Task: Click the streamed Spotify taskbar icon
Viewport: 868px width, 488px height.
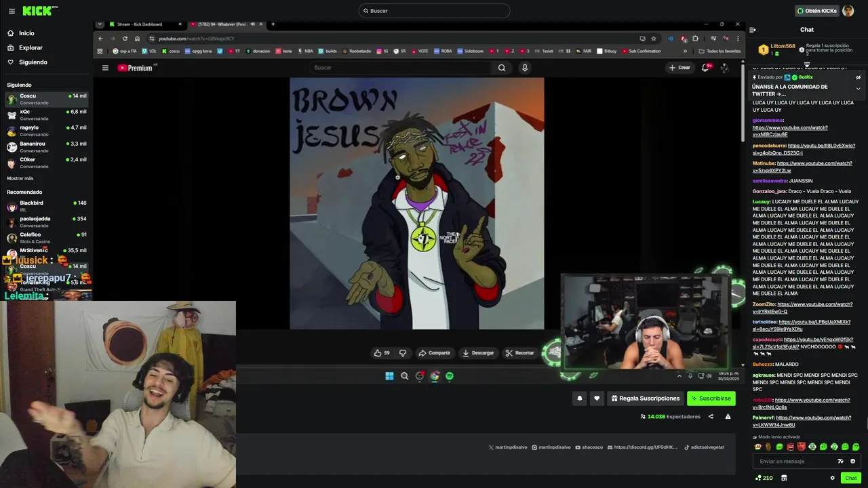Action: point(450,376)
